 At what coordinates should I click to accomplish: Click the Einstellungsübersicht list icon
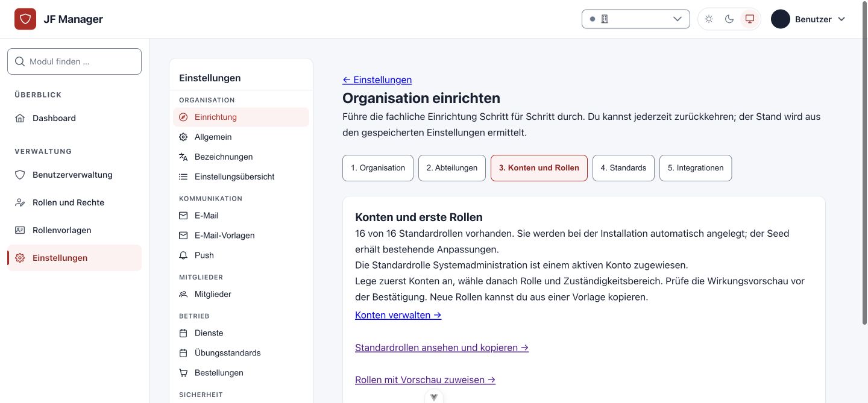tap(183, 177)
